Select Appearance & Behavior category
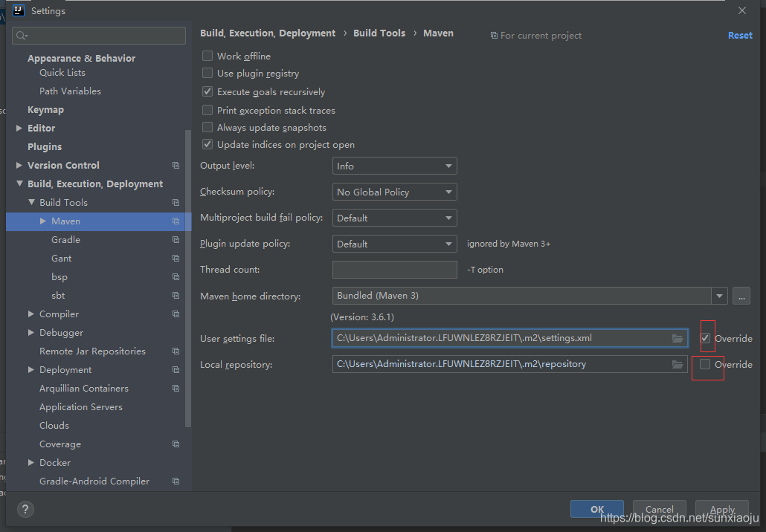Screen dimensions: 766x532 pyautogui.click(x=81, y=58)
